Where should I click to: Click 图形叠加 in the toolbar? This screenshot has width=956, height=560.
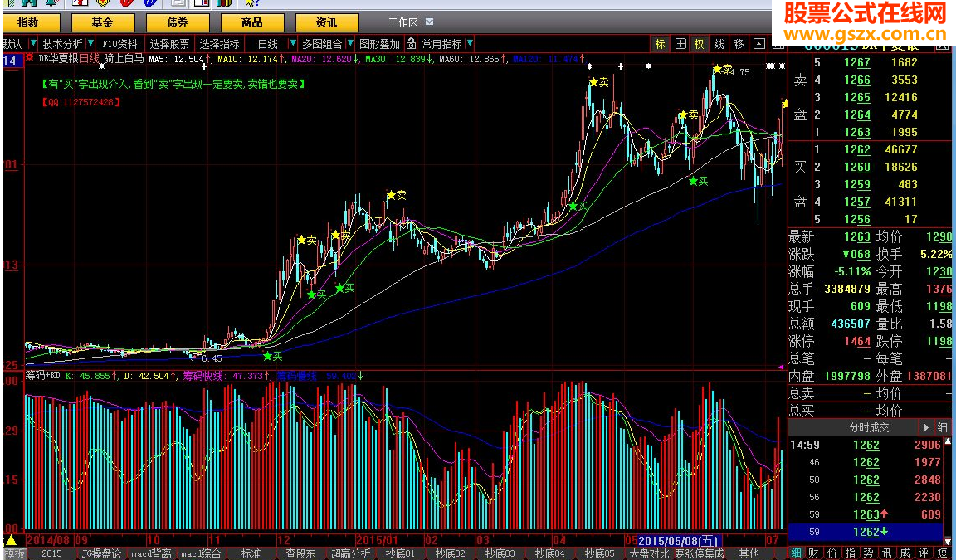tap(379, 44)
